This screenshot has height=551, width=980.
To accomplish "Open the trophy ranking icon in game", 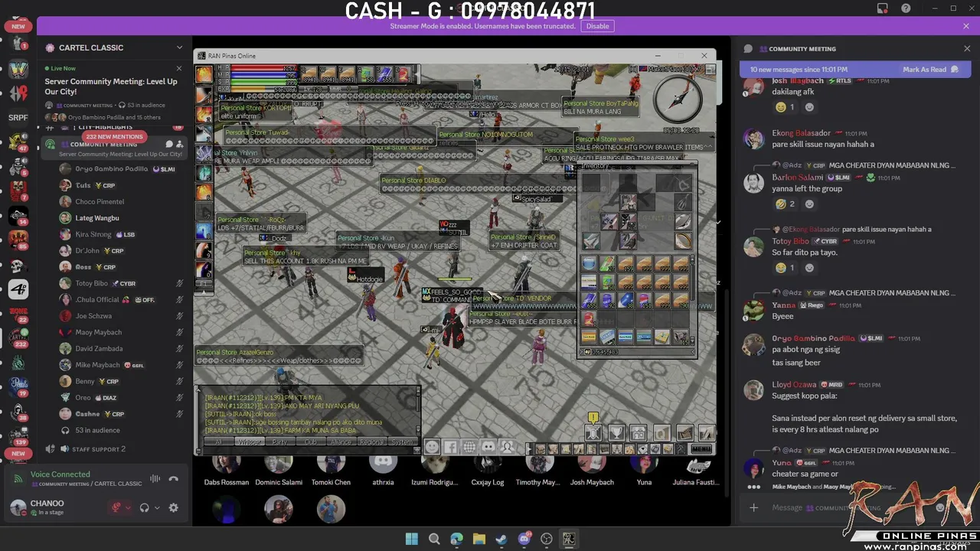I will 616,434.
